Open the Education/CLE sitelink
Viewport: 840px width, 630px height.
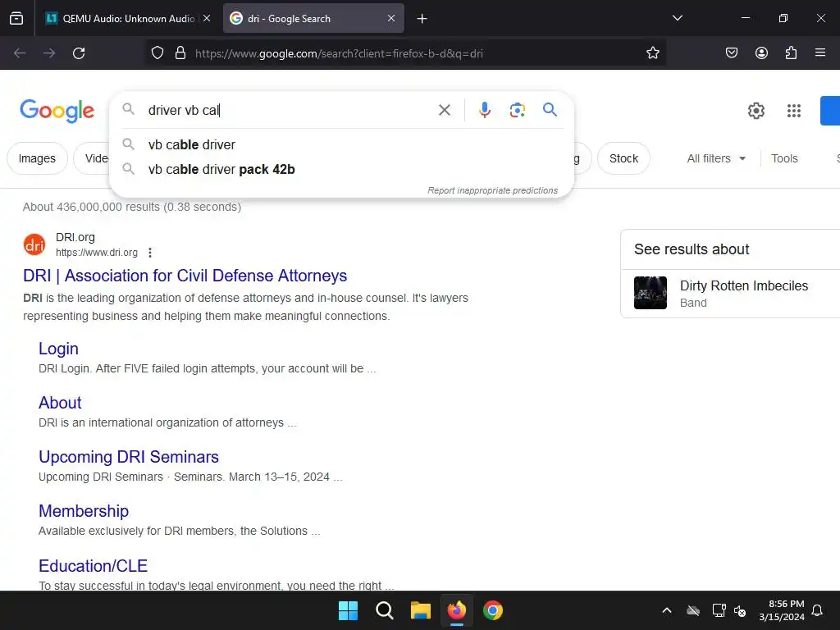click(94, 566)
